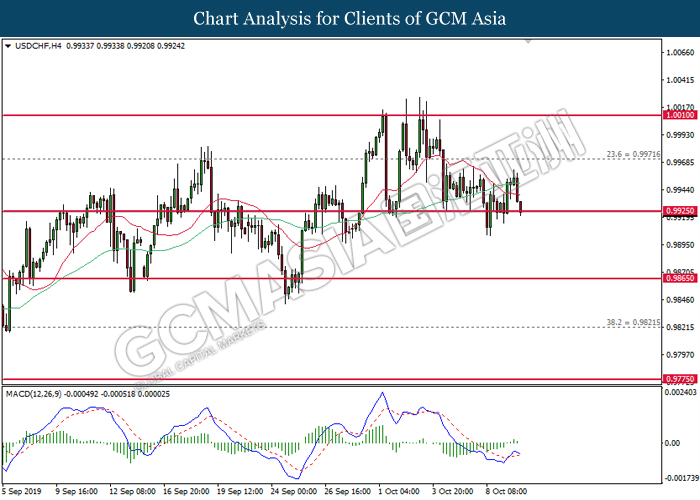Click the '1 Oct 04:00' time label
Viewport: 700px width, 500px height.
(x=399, y=492)
